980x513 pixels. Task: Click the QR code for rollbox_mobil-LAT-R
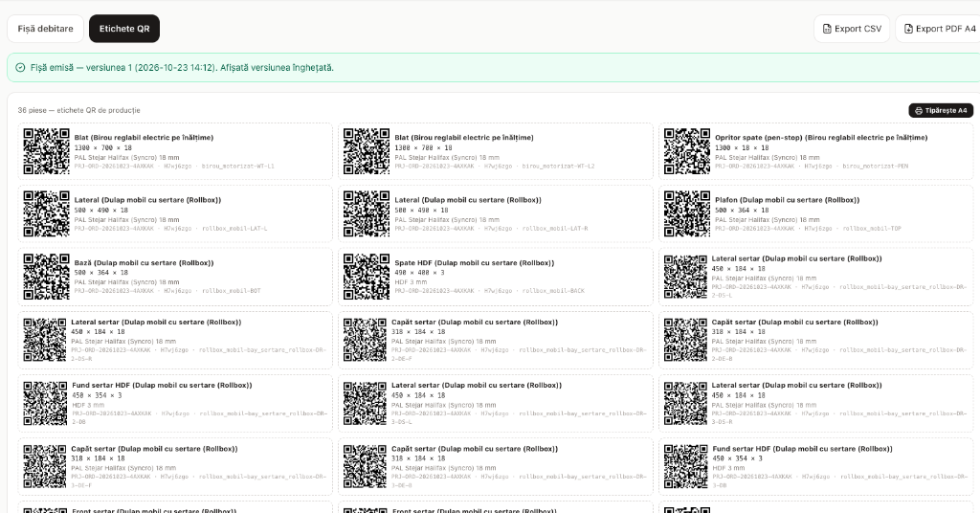pyautogui.click(x=367, y=213)
